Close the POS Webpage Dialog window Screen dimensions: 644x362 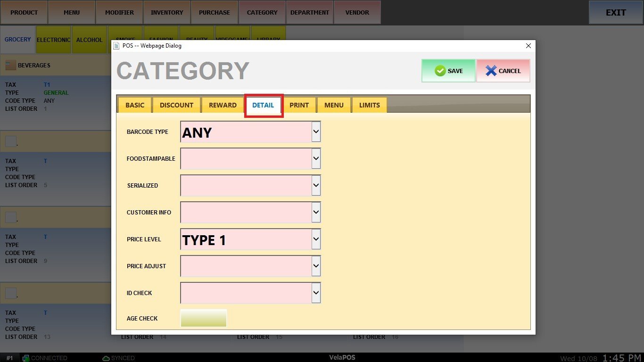click(x=528, y=46)
